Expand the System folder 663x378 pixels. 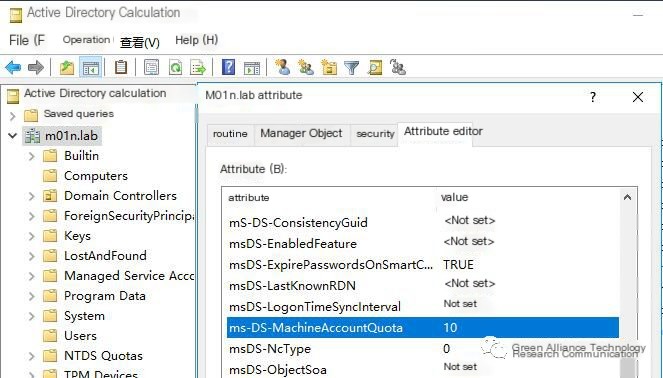(x=31, y=316)
